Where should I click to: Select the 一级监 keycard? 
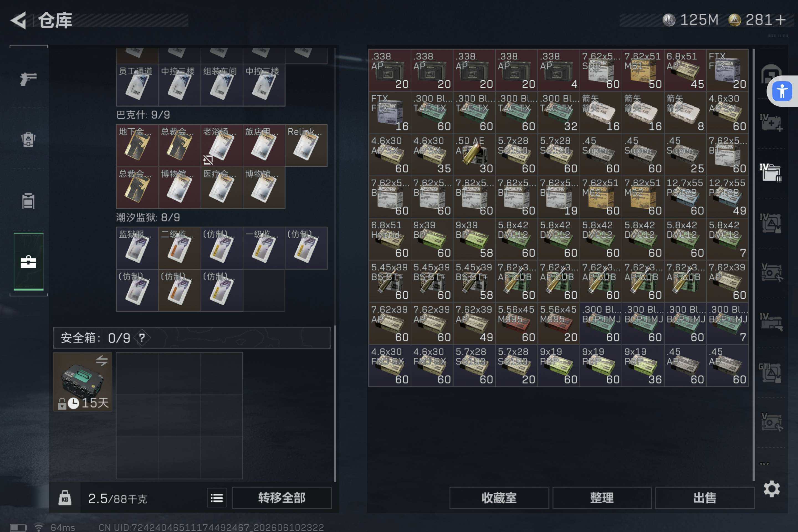[264, 248]
